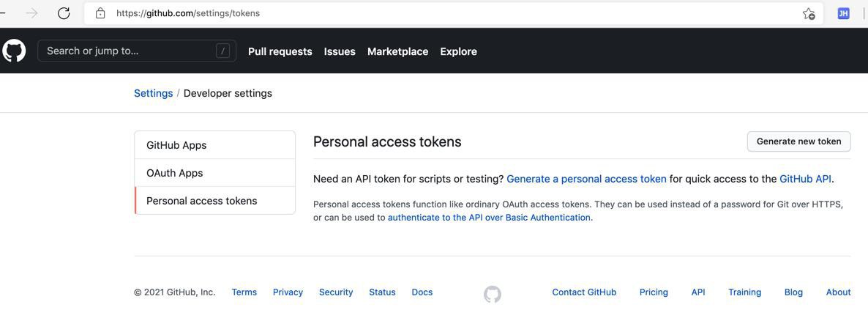This screenshot has width=868, height=310.
Task: Select OAuth Apps in the sidebar
Action: point(214,173)
